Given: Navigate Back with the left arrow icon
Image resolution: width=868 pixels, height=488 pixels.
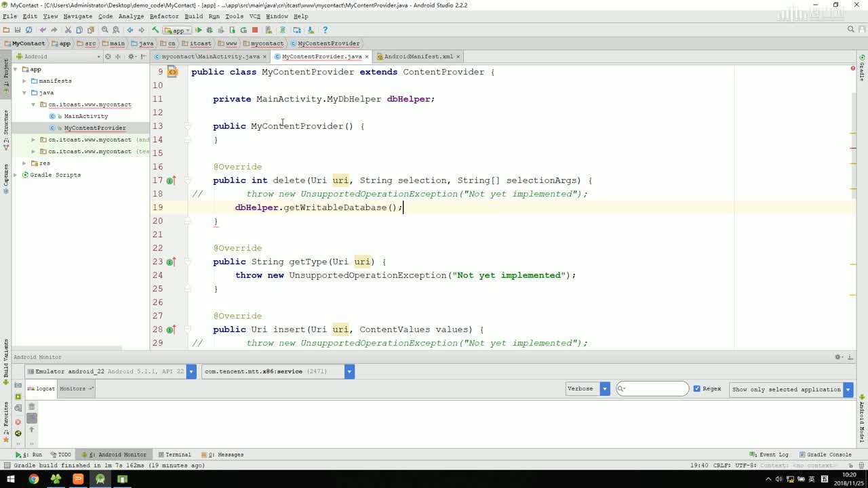Looking at the screenshot, I should point(130,30).
